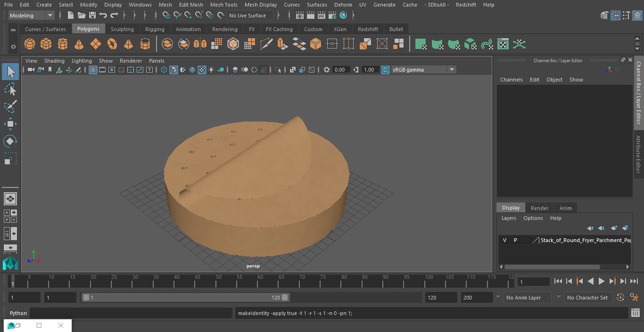Toggle the viewport grid display
Image resolution: width=644 pixels, height=332 pixels.
(x=93, y=70)
